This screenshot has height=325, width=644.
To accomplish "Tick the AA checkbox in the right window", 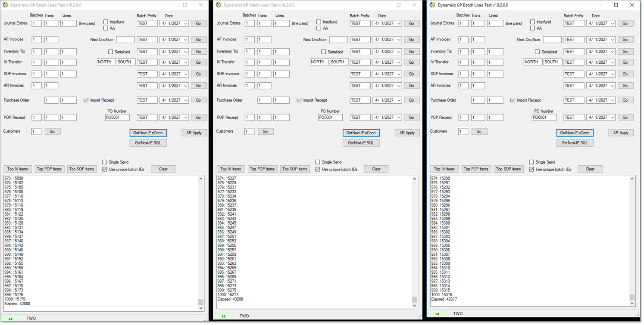I will (533, 28).
